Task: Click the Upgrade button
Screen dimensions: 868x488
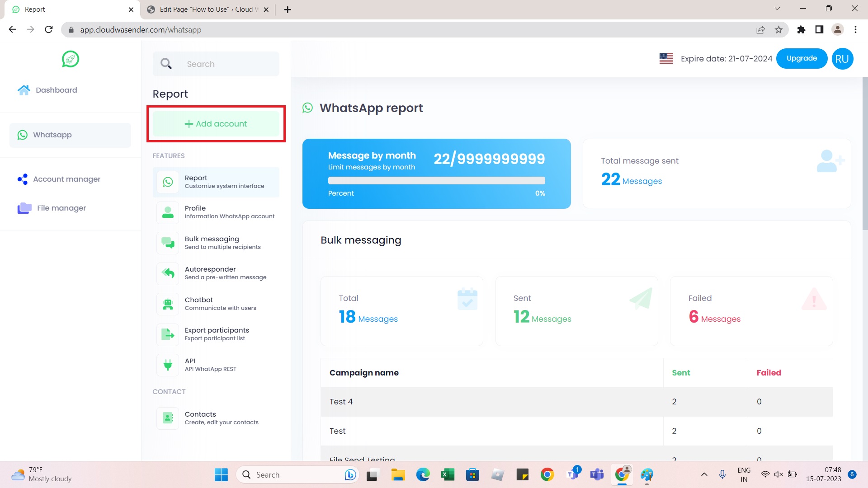Action: 802,59
